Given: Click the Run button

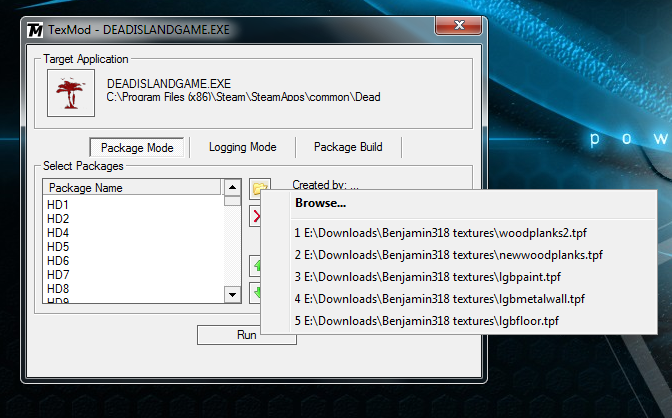Looking at the screenshot, I should pyautogui.click(x=247, y=335).
